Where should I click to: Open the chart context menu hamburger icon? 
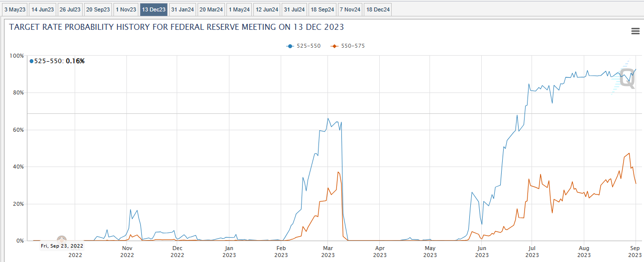pos(635,31)
